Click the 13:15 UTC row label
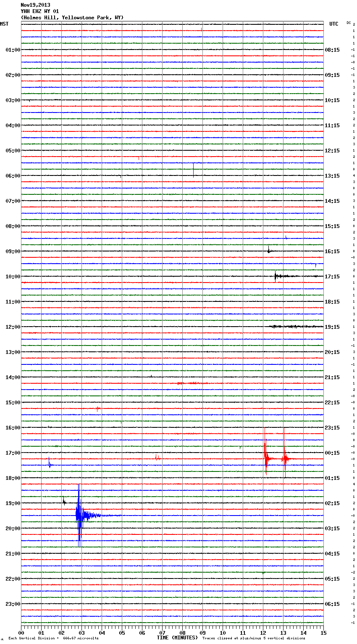The height and width of the screenshot is (644, 357). coord(332,176)
